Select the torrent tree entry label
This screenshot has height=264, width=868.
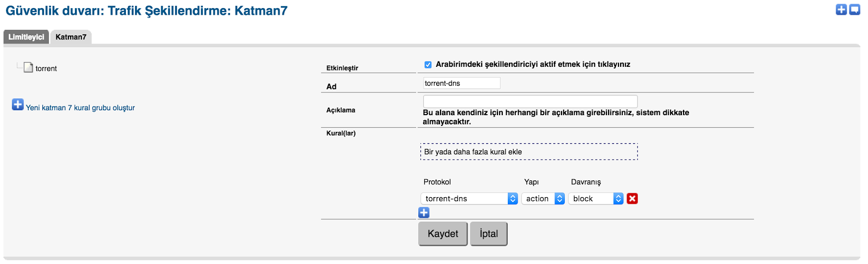pyautogui.click(x=46, y=68)
